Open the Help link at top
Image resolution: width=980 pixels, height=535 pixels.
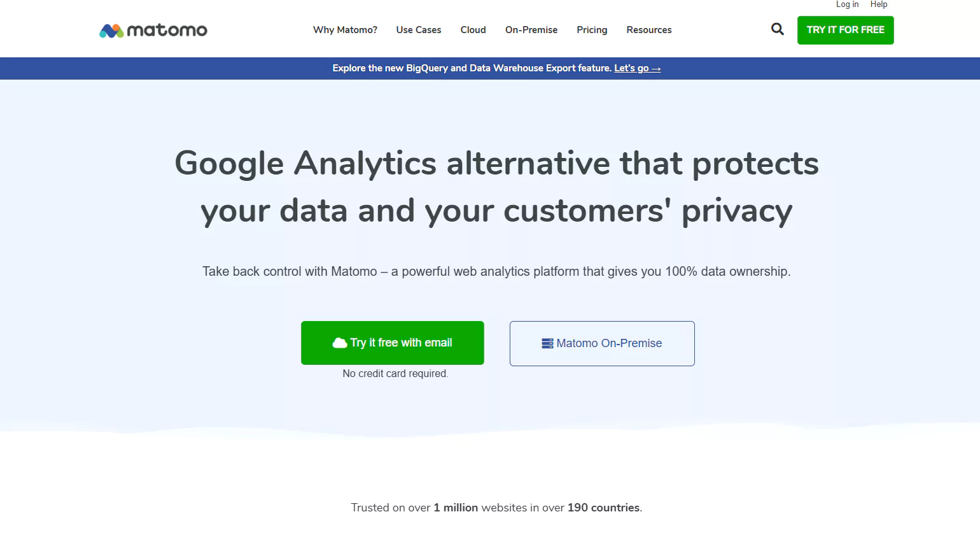coord(878,4)
